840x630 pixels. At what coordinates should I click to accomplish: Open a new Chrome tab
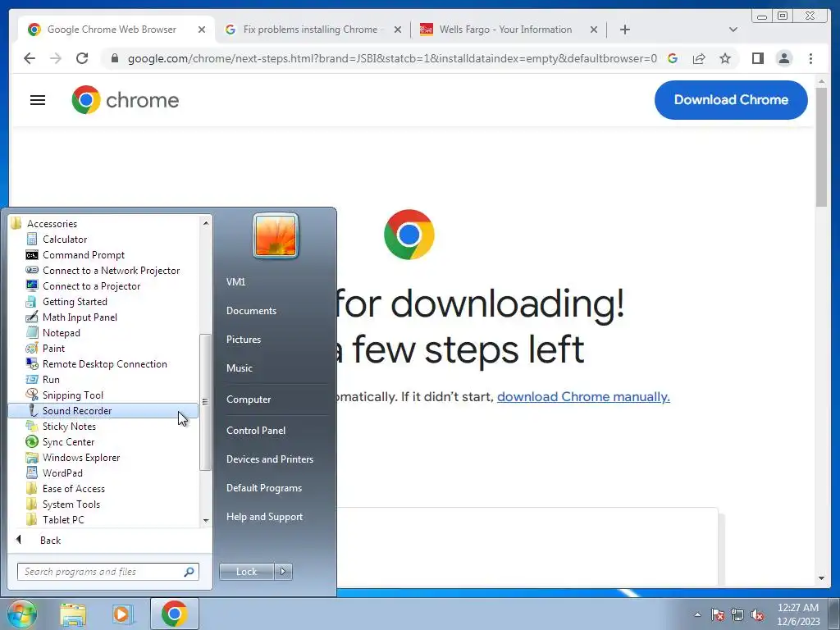(x=624, y=30)
